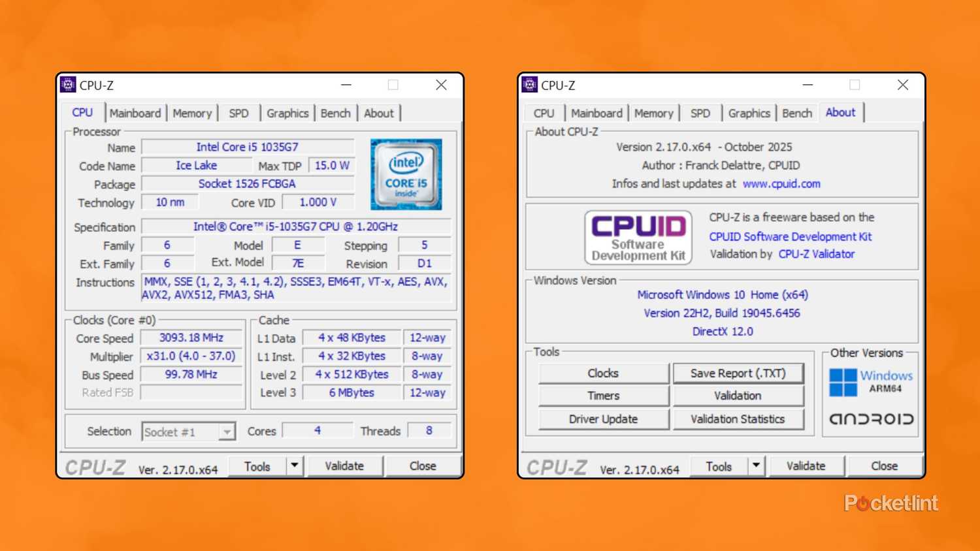The width and height of the screenshot is (980, 551).
Task: Click the CPU-Z icon in right window title bar
Action: click(x=530, y=85)
